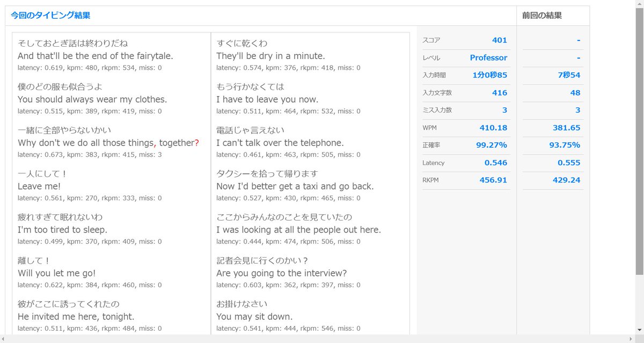Click the Japanese line すぐに乾くわ
Image resolution: width=644 pixels, height=343 pixels.
click(242, 43)
